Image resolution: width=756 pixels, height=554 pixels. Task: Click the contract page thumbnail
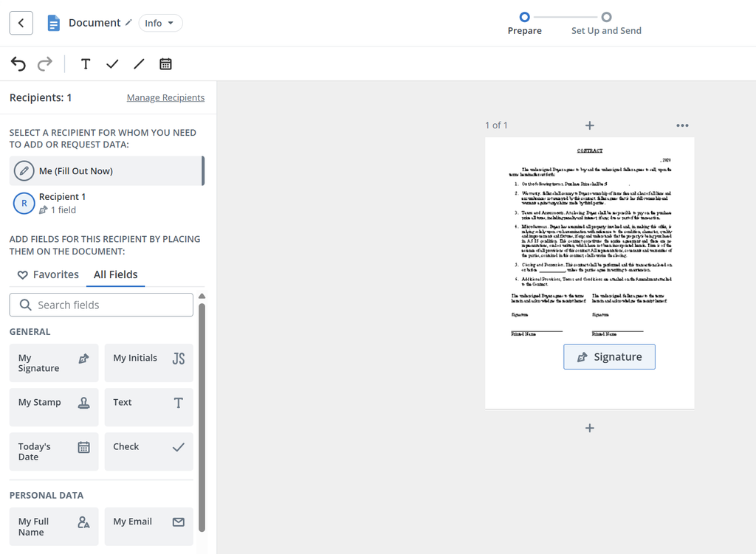point(590,273)
